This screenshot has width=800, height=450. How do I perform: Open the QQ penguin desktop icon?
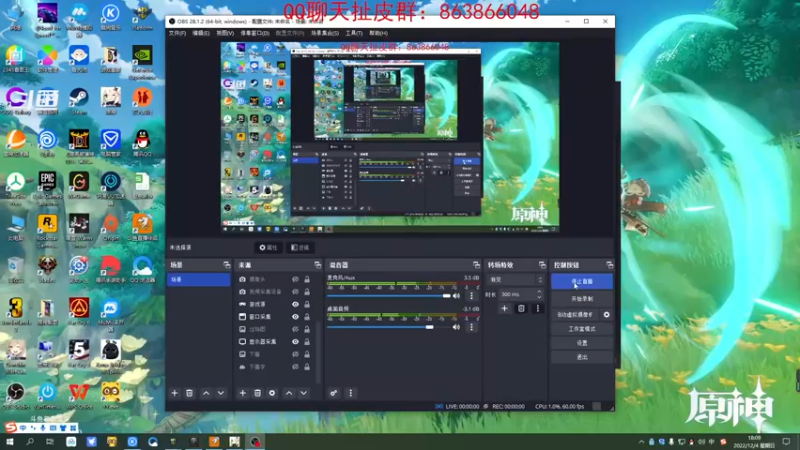coord(142,142)
